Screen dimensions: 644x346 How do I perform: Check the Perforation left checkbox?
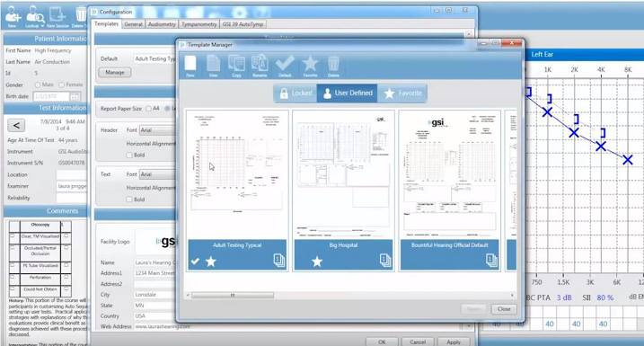[x=13, y=278]
